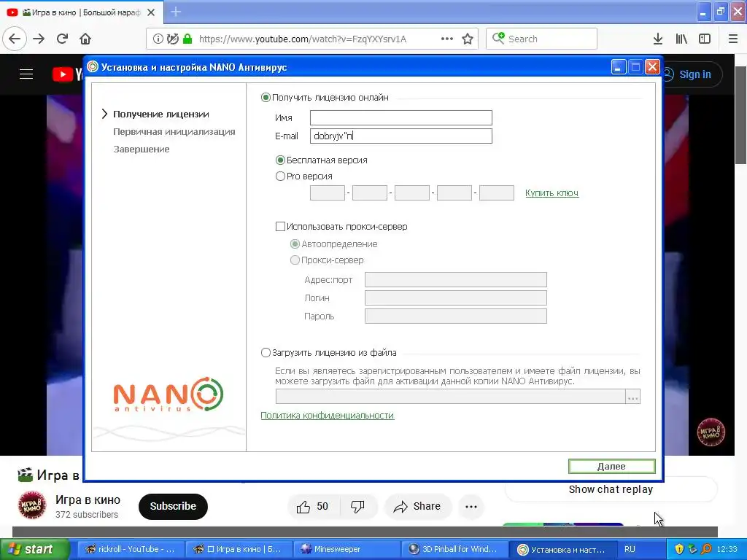This screenshot has height=560, width=747.
Task: Open Политика конфиденциальности link
Action: pos(328,415)
